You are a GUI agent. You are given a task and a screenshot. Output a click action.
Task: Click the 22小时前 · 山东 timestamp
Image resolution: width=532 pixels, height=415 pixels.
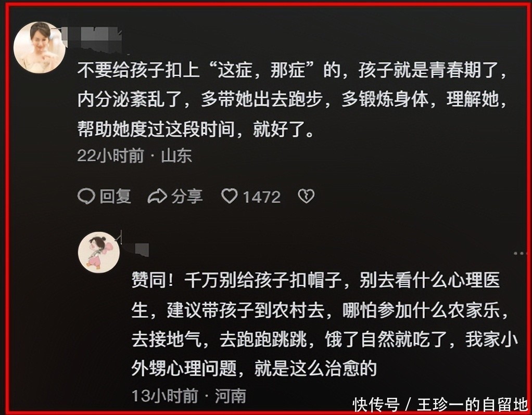(x=134, y=156)
